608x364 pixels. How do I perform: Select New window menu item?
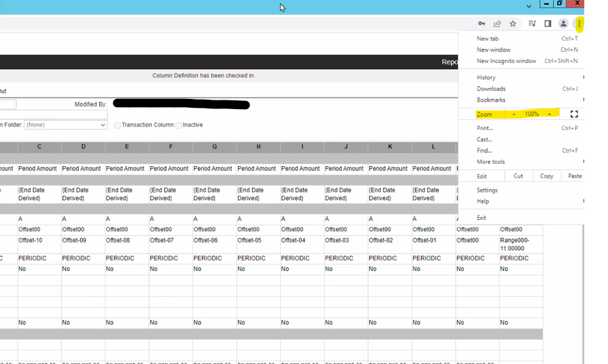pyautogui.click(x=521, y=50)
